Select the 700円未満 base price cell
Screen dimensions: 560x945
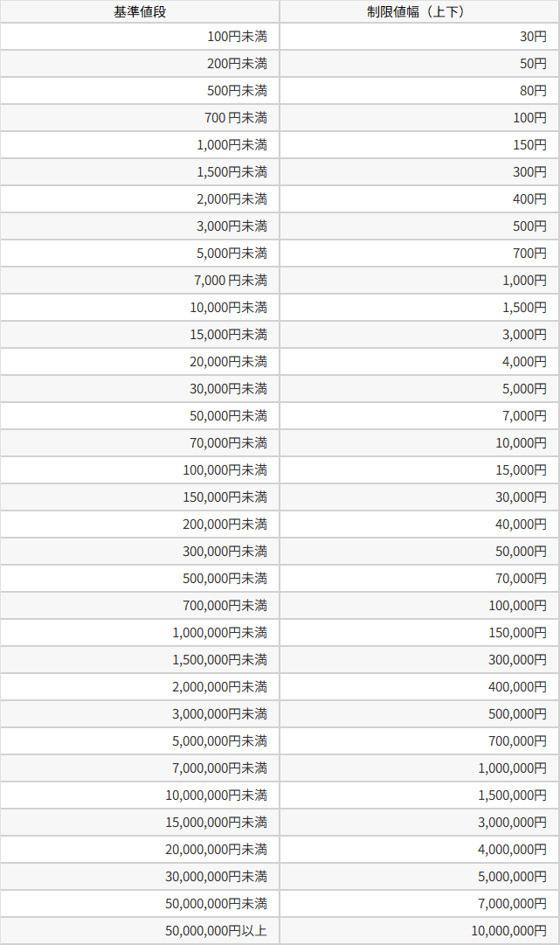point(236,118)
